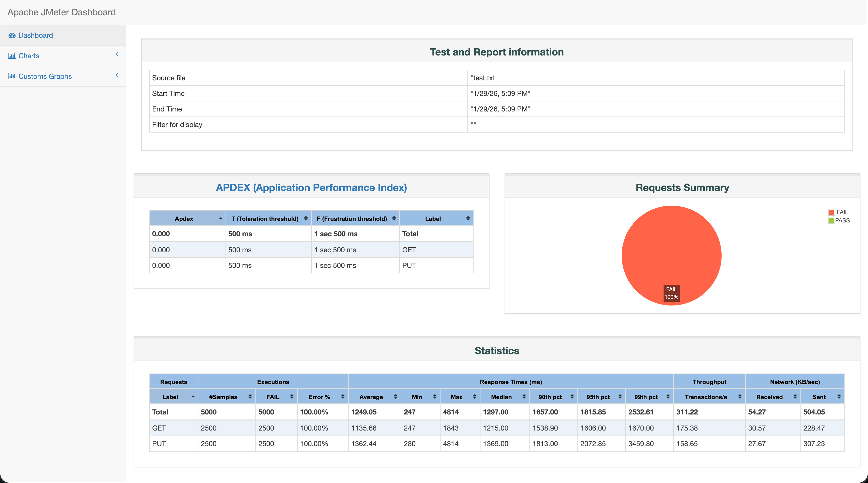Image resolution: width=868 pixels, height=483 pixels.
Task: Click the APDEX (Application Performance Index) title link
Action: point(311,187)
